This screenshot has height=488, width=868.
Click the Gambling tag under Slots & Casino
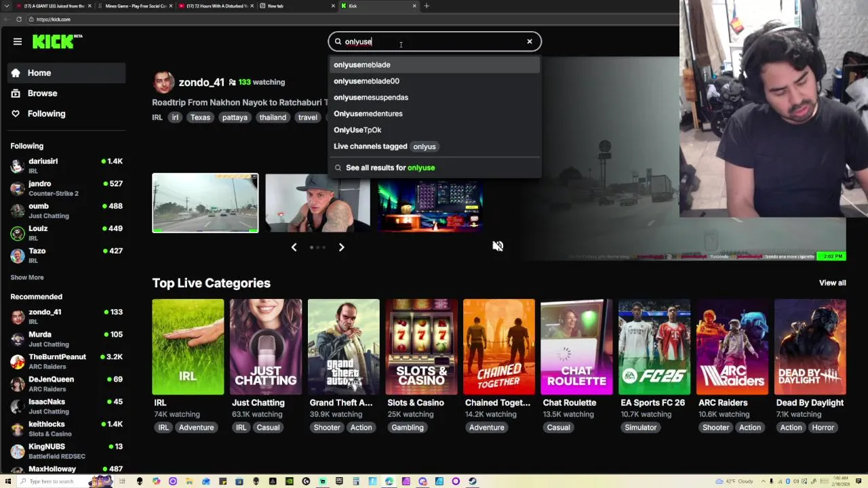point(407,428)
